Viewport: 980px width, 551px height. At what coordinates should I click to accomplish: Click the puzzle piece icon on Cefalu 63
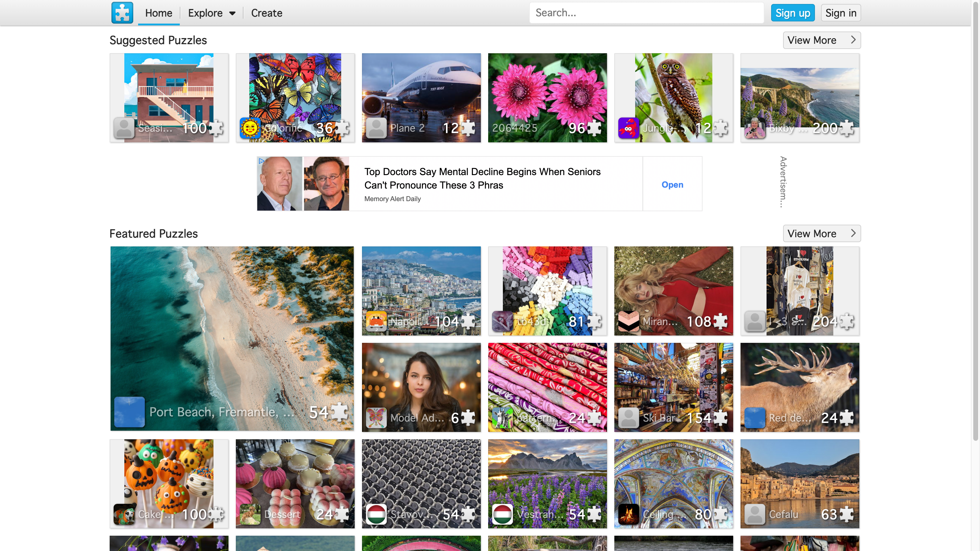tap(846, 514)
